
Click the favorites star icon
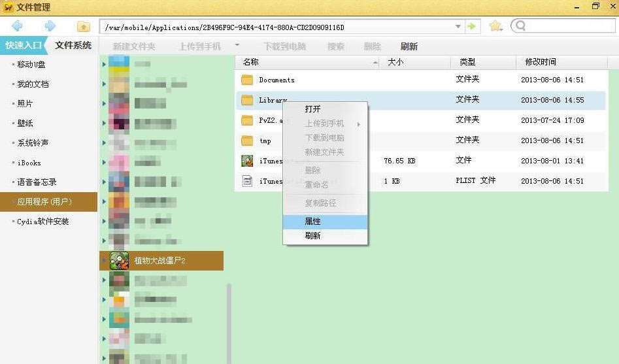pos(495,26)
